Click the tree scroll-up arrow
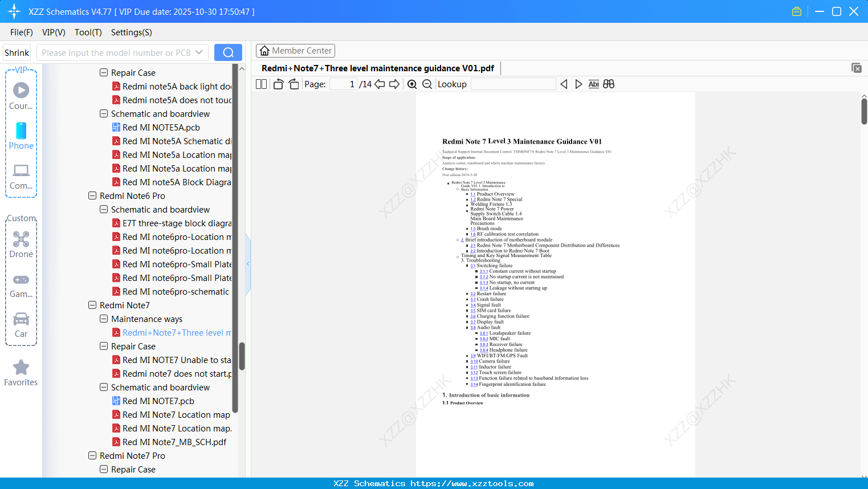Viewport: 868px width, 489px height. pos(242,69)
